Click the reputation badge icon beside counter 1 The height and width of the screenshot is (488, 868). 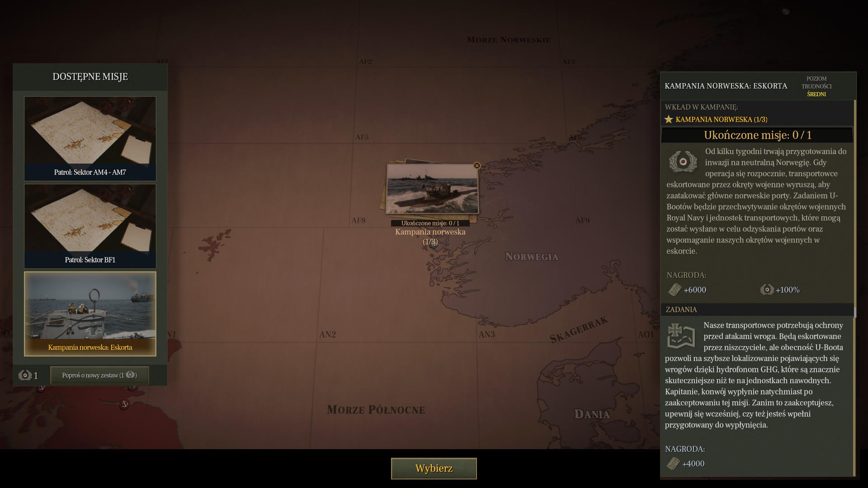click(x=25, y=375)
